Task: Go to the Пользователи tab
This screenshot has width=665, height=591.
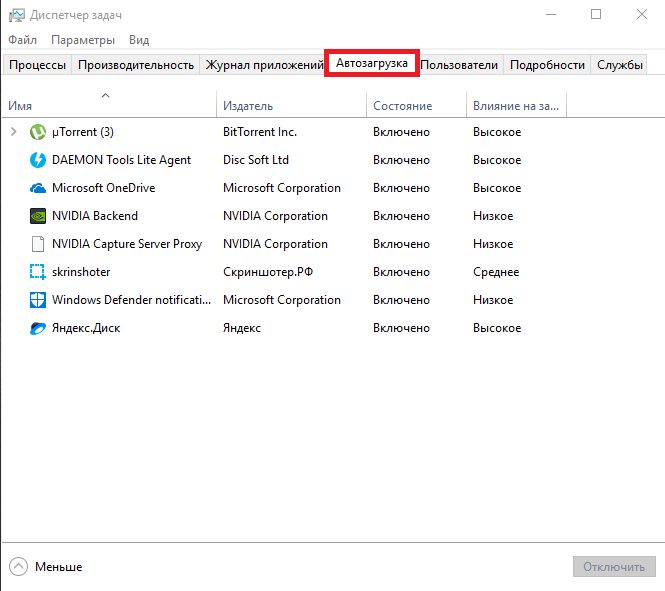Action: tap(459, 65)
